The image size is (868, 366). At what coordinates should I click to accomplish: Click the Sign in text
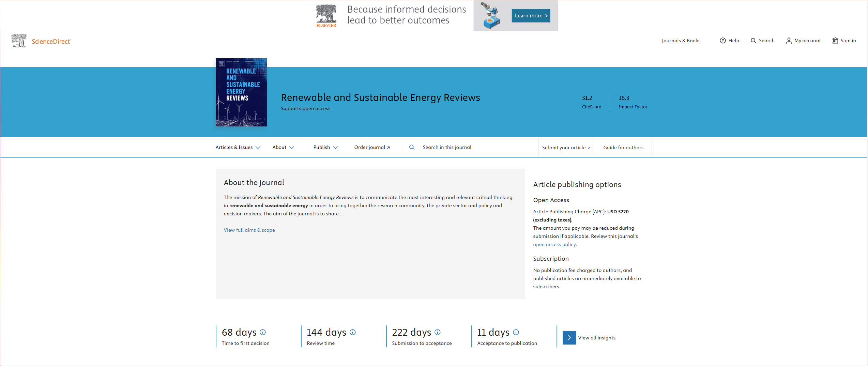[x=848, y=41]
